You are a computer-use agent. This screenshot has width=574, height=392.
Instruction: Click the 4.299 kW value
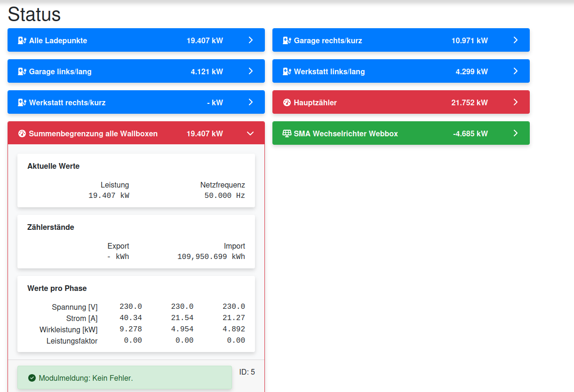tap(472, 71)
